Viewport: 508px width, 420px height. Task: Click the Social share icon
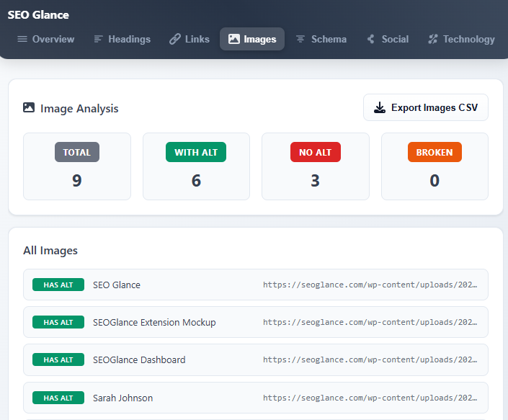[x=371, y=39]
